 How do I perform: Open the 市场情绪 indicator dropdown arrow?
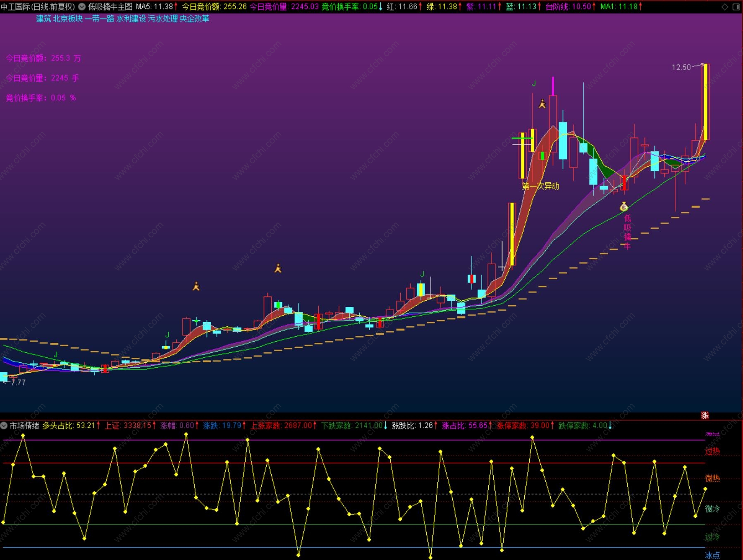click(4, 426)
